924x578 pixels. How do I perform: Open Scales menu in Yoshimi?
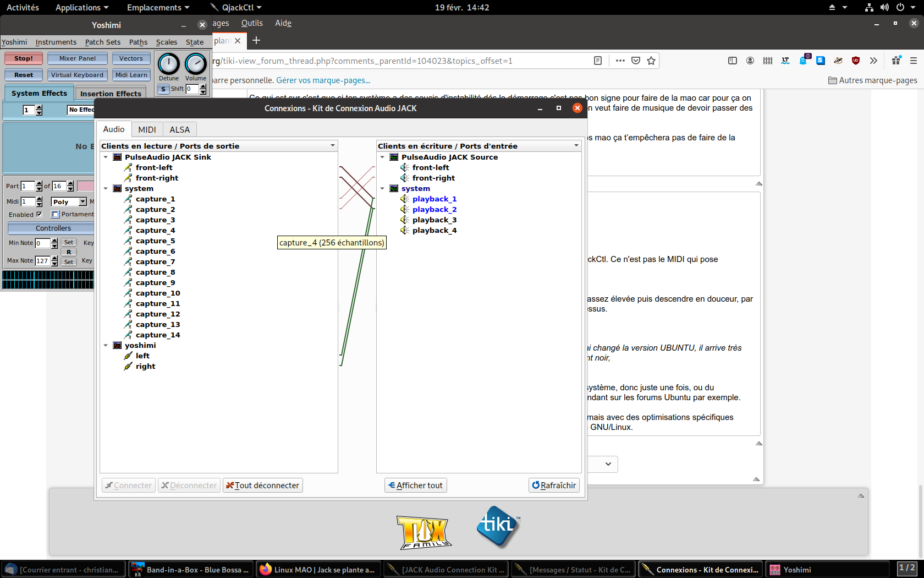[x=167, y=42]
